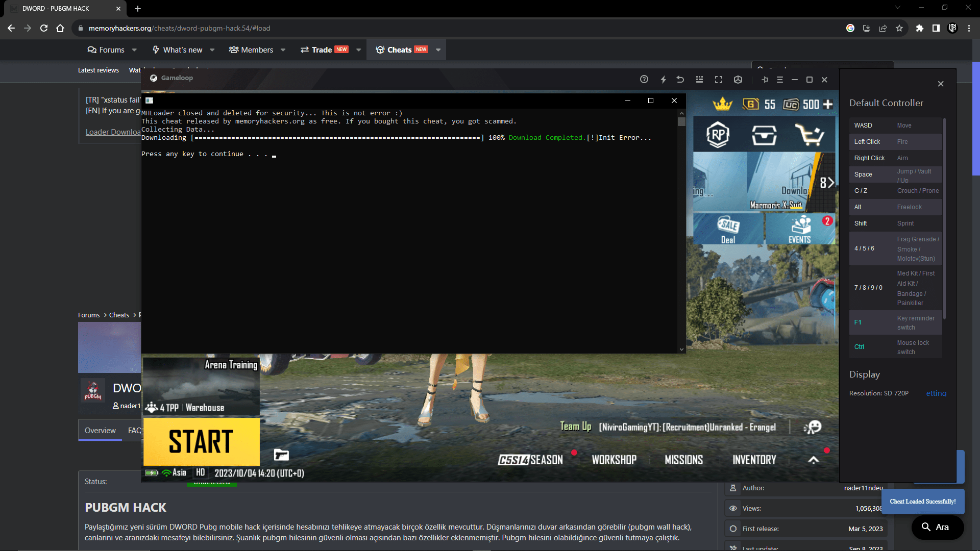Open the Gameloop help icon
Image resolution: width=980 pixels, height=551 pixels.
point(644,80)
